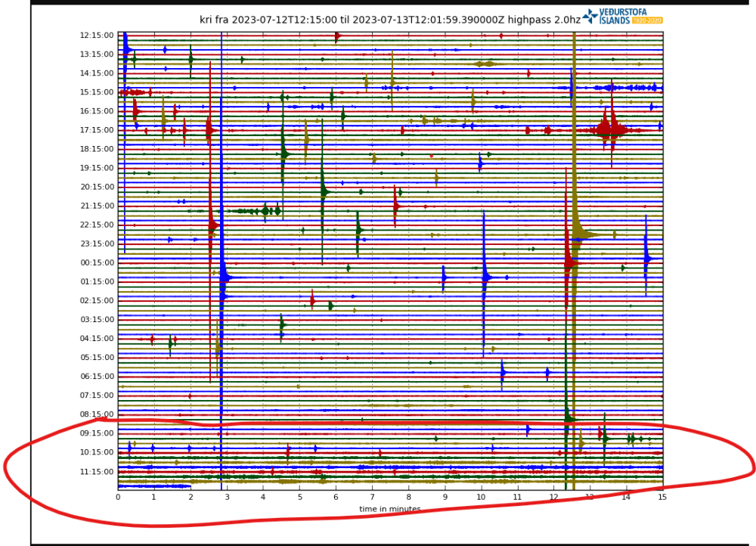This screenshot has width=756, height=546.
Task: Click the 10 tick on the minutes axis
Action: [x=481, y=497]
